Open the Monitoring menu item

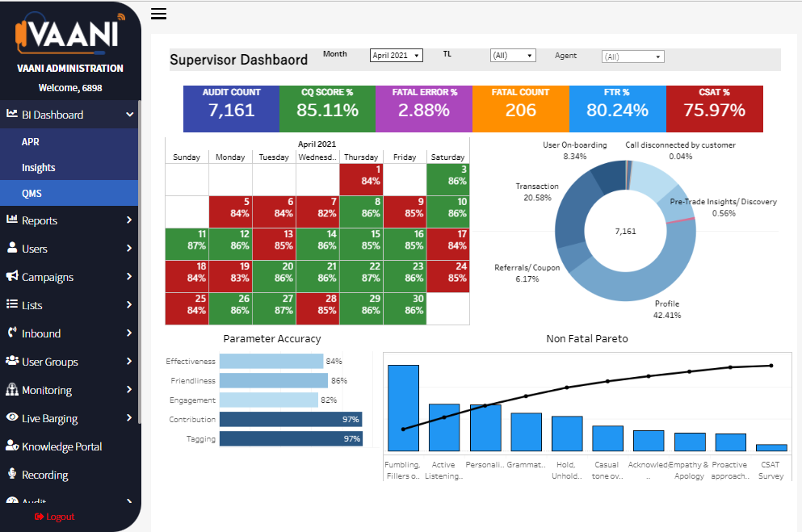(69, 390)
